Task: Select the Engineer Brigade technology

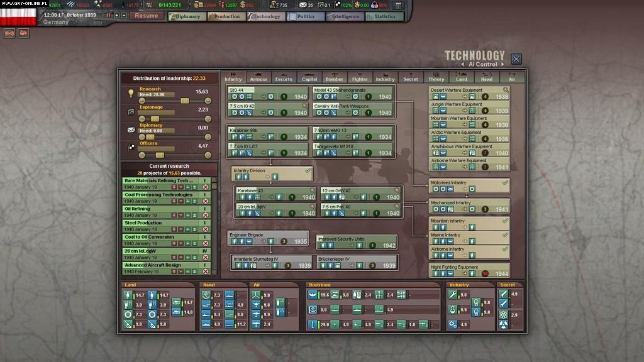Action: pos(268,238)
